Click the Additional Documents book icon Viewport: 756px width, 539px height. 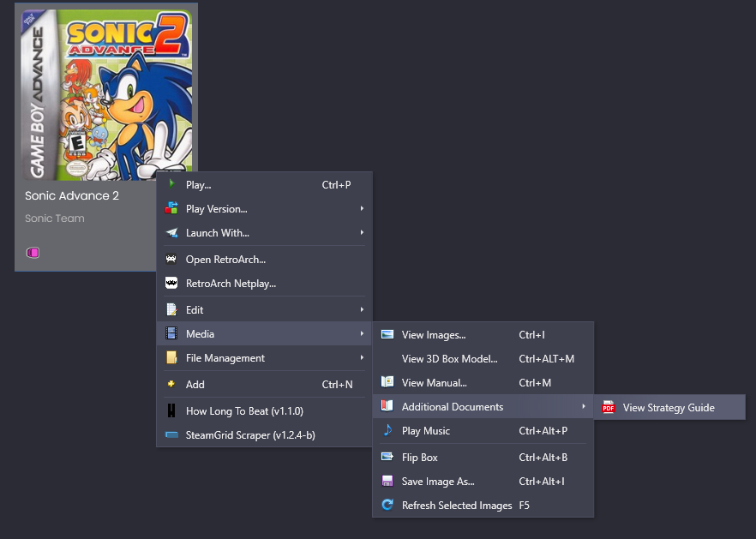(x=387, y=406)
